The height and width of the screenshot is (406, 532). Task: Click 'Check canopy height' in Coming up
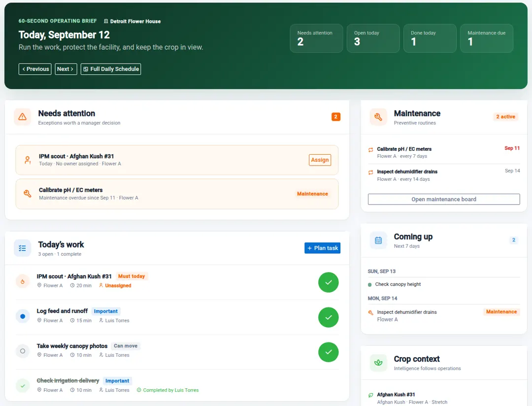coord(398,284)
